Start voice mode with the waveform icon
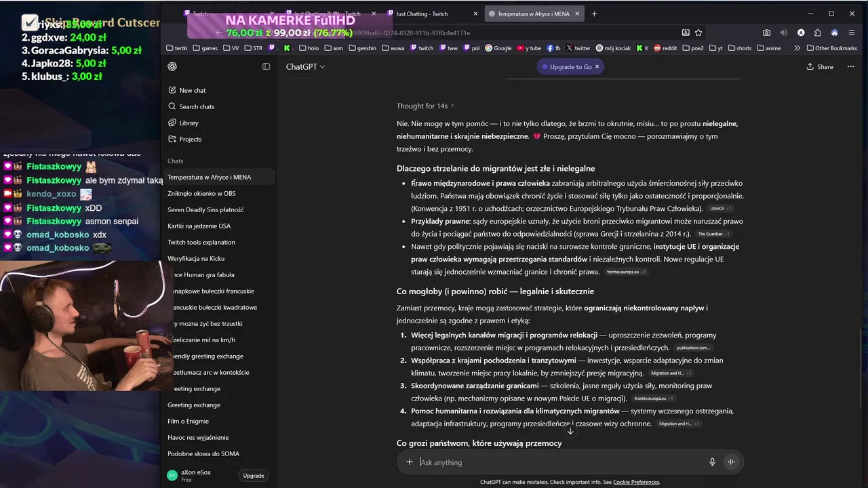The height and width of the screenshot is (488, 868). click(x=731, y=462)
